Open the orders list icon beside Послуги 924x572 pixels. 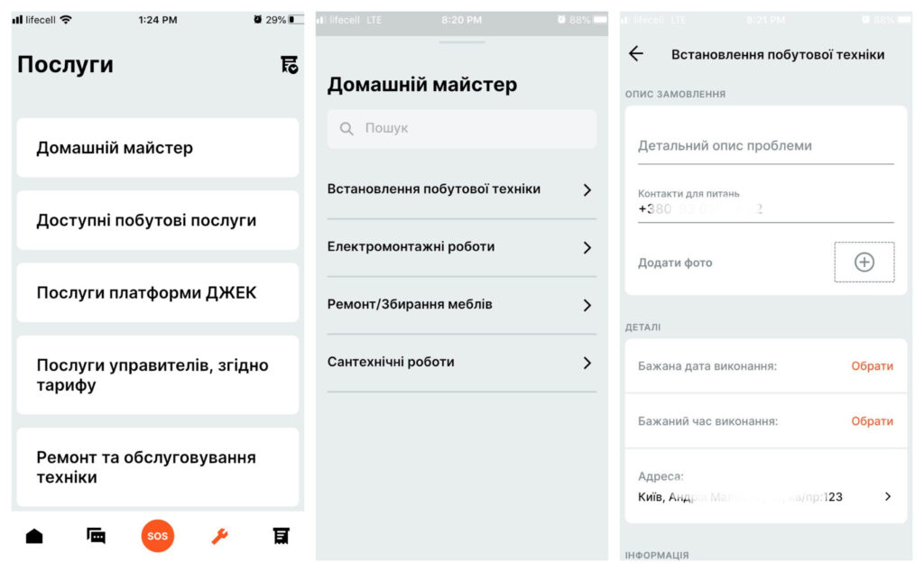(x=289, y=64)
